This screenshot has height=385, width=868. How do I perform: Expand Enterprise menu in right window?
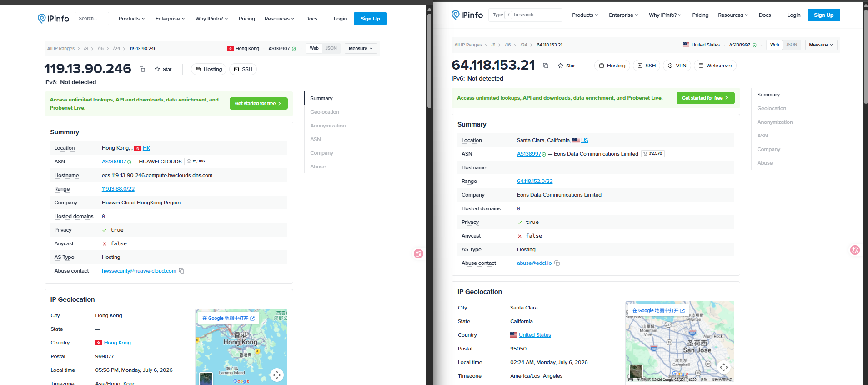tap(623, 15)
